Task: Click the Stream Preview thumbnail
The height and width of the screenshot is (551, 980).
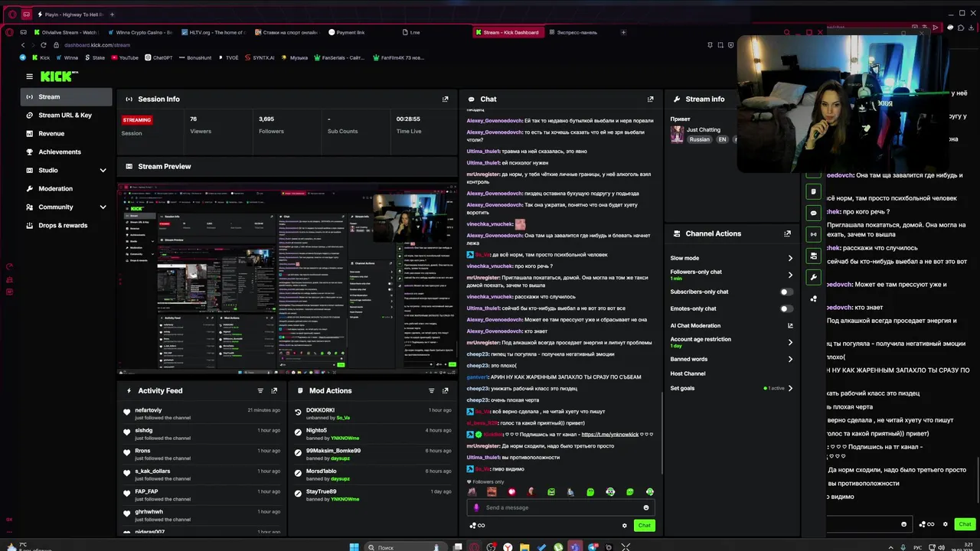Action: point(287,278)
